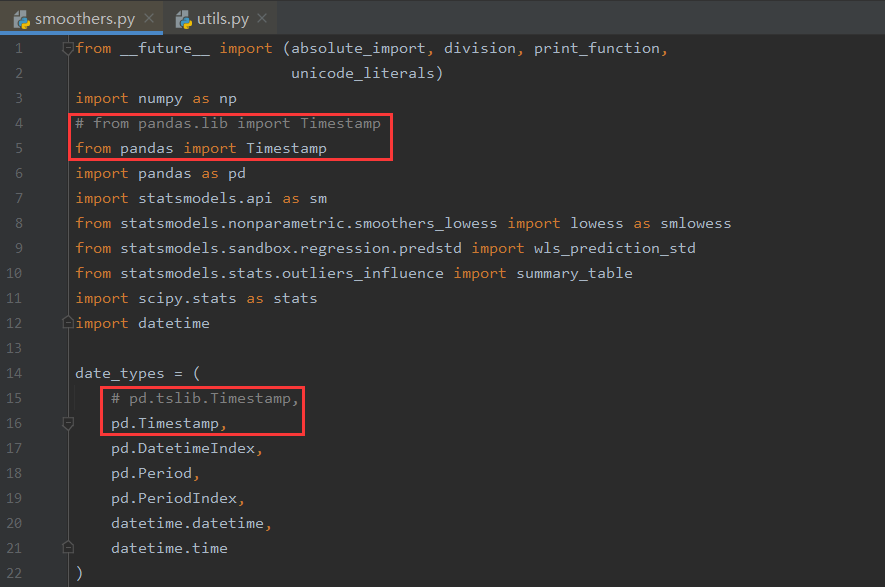Click line number 22 in the gutter

point(14,573)
